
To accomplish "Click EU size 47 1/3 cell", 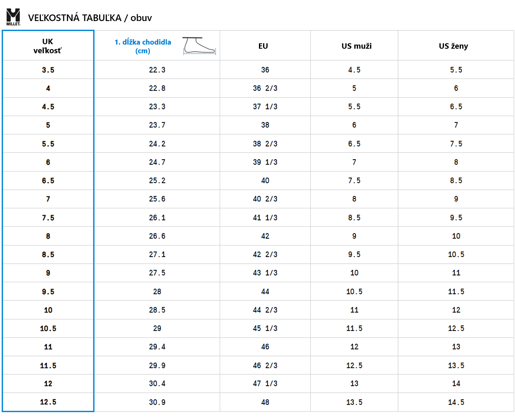I will (265, 384).
